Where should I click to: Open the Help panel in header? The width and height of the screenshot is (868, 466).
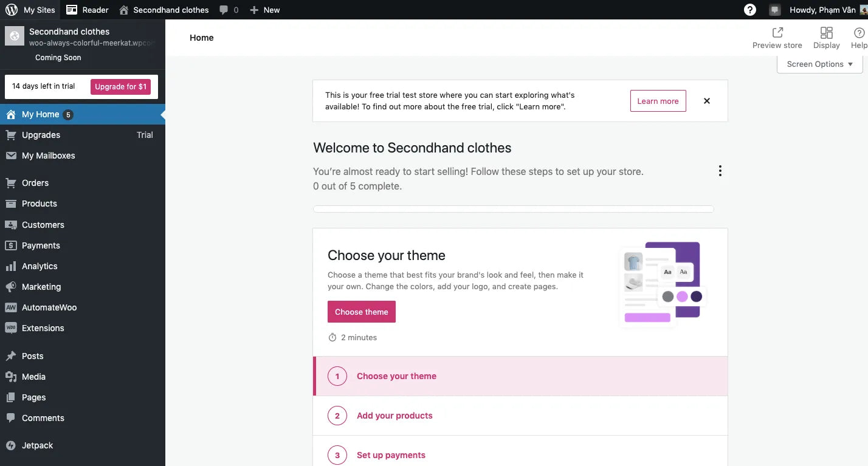pyautogui.click(x=859, y=38)
